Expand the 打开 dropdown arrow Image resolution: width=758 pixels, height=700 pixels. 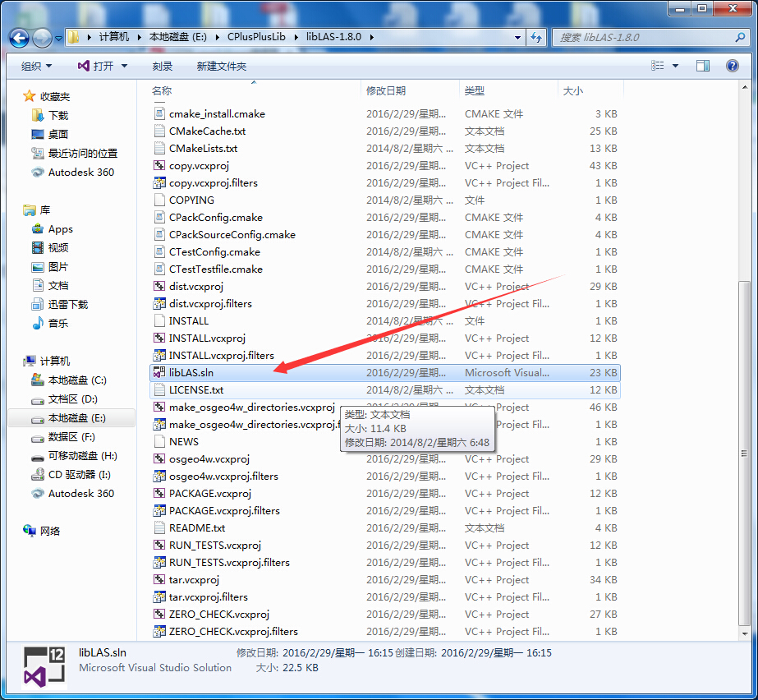coord(124,66)
